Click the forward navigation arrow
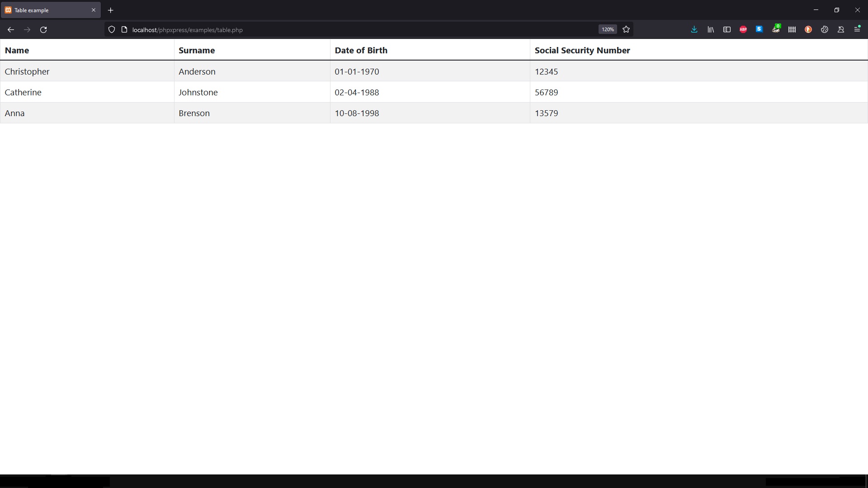 coord(27,30)
